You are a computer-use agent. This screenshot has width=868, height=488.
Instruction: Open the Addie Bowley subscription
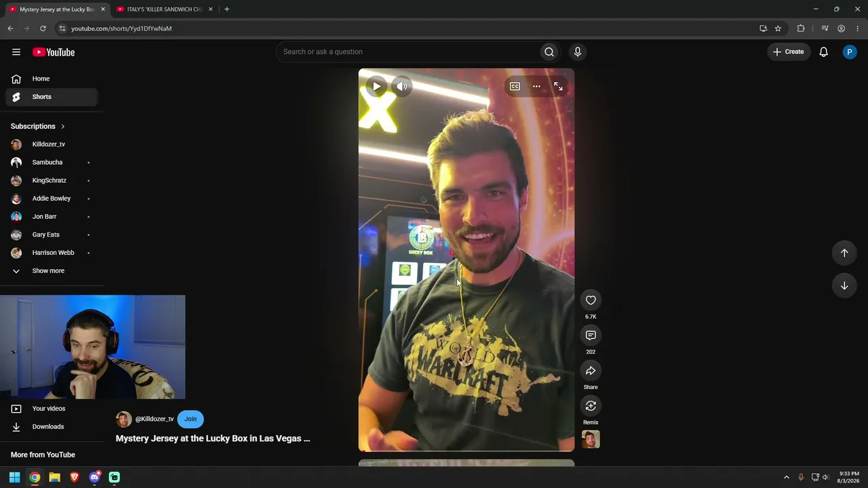(52, 199)
